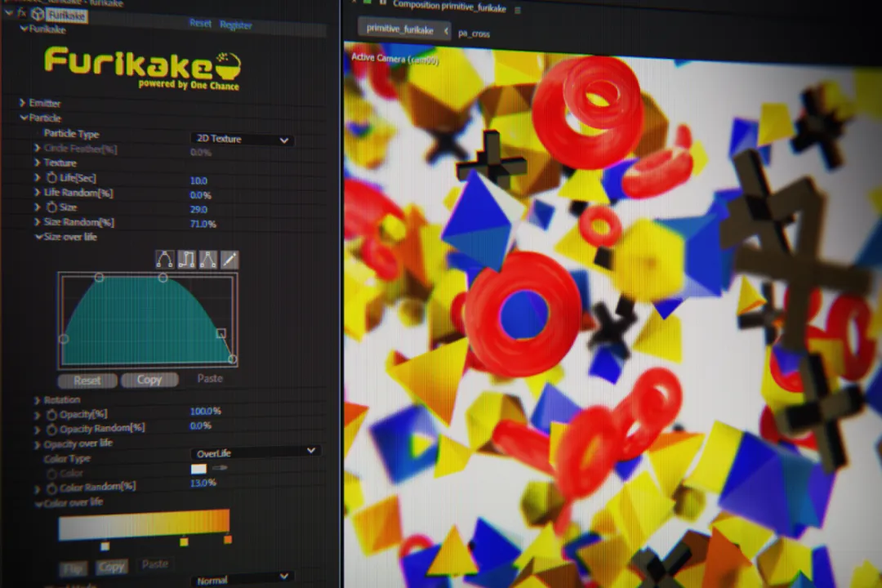This screenshot has height=588, width=882.
Task: Expand the Emitter section
Action: click(23, 102)
